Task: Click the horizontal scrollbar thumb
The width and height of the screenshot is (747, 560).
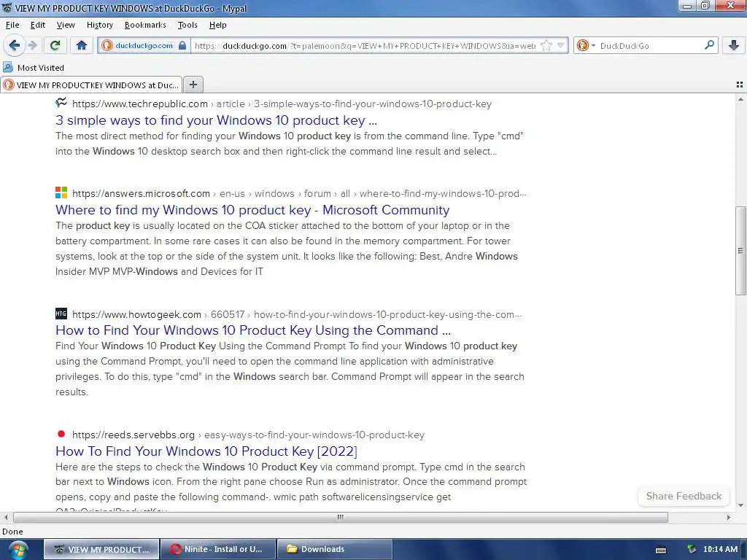Action: tap(341, 517)
